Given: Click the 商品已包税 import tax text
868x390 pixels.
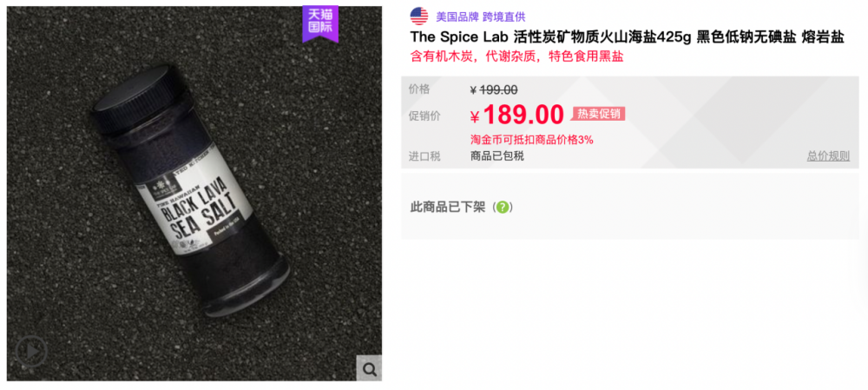Looking at the screenshot, I should coord(497,156).
